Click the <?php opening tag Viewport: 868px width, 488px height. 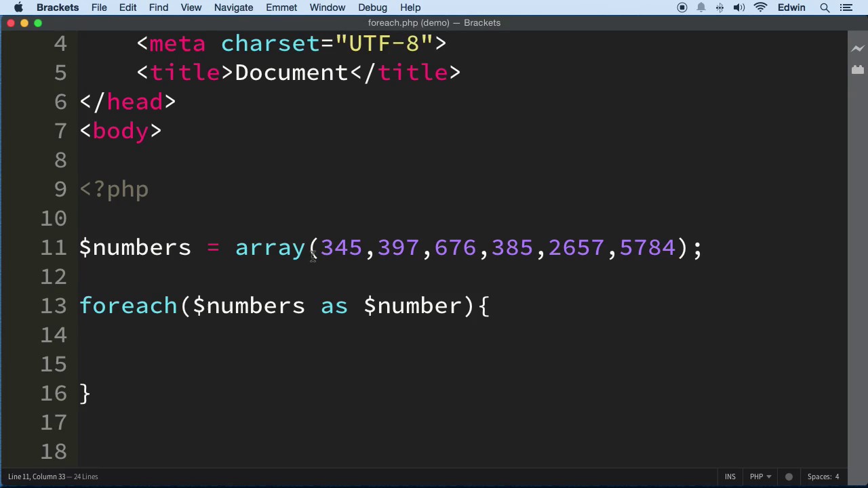(x=114, y=190)
